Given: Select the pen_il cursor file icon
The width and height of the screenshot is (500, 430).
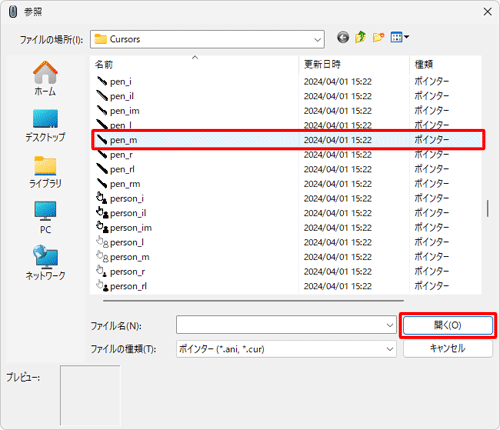Looking at the screenshot, I should [x=102, y=96].
